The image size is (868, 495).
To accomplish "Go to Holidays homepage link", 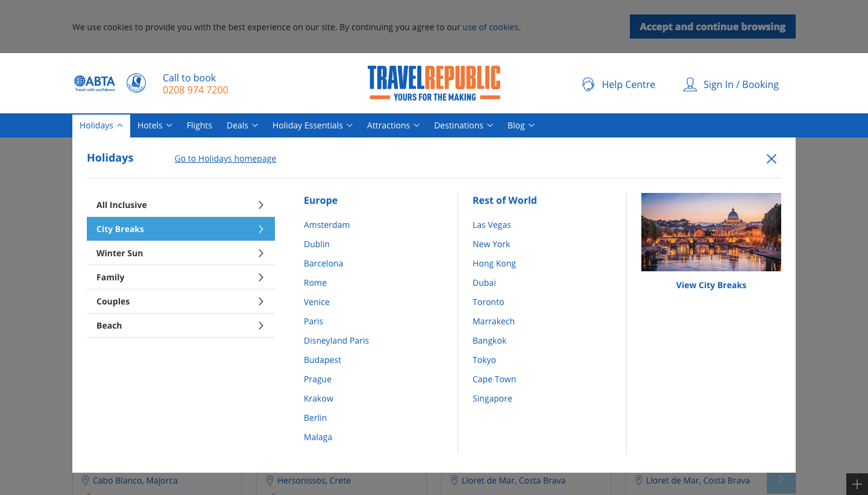I will 225,159.
